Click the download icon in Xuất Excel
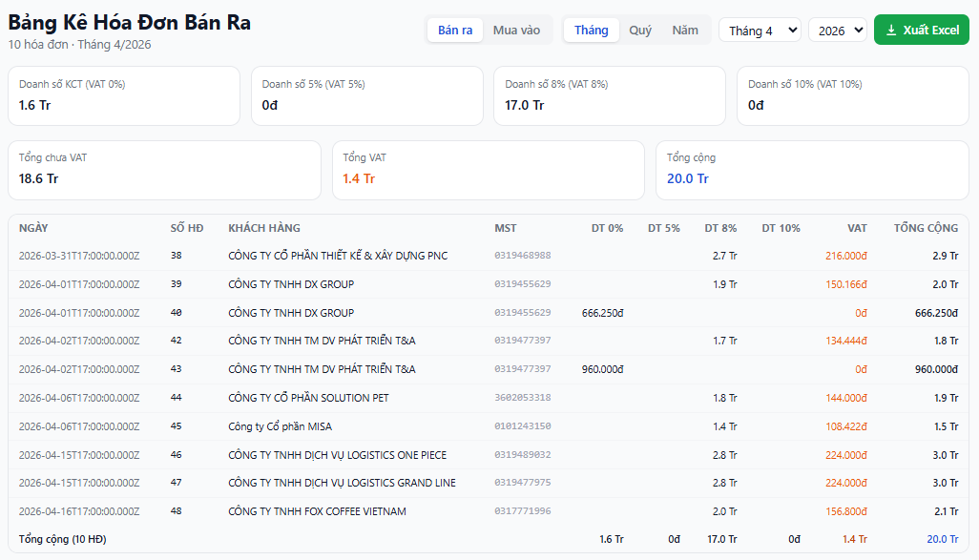This screenshot has width=979, height=560. 891,30
